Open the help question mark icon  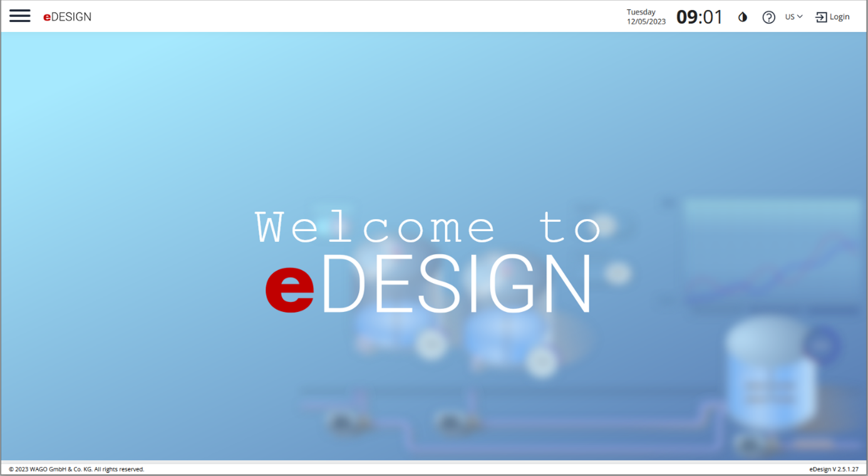[x=768, y=18]
